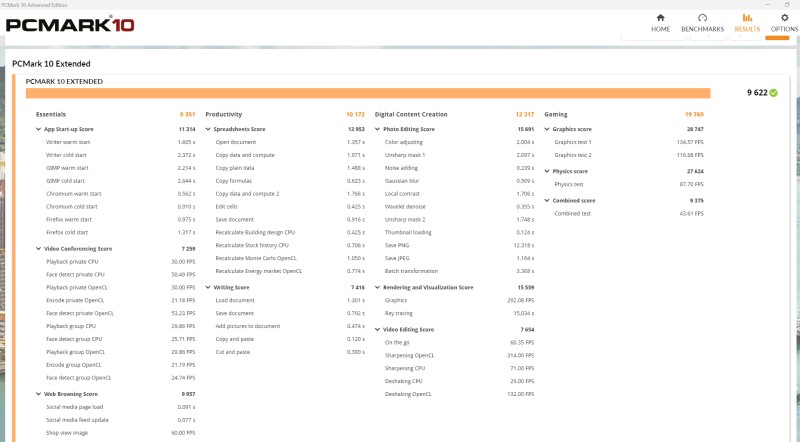Image resolution: width=800 pixels, height=442 pixels.
Task: Open the Options tab
Action: point(784,23)
